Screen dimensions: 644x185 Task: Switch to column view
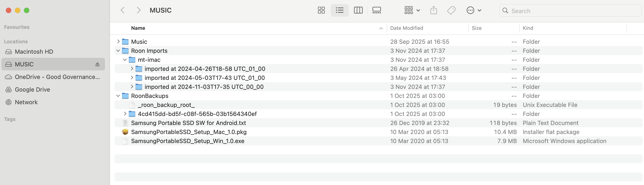358,10
